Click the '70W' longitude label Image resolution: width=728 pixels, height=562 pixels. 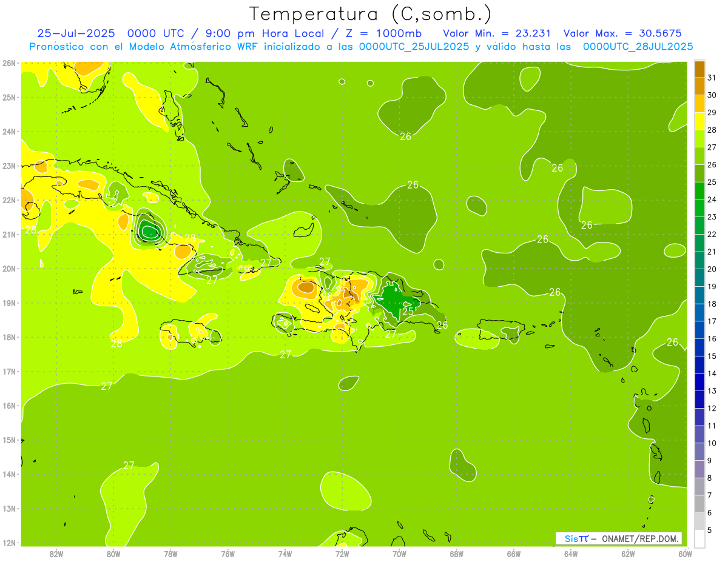pos(399,554)
